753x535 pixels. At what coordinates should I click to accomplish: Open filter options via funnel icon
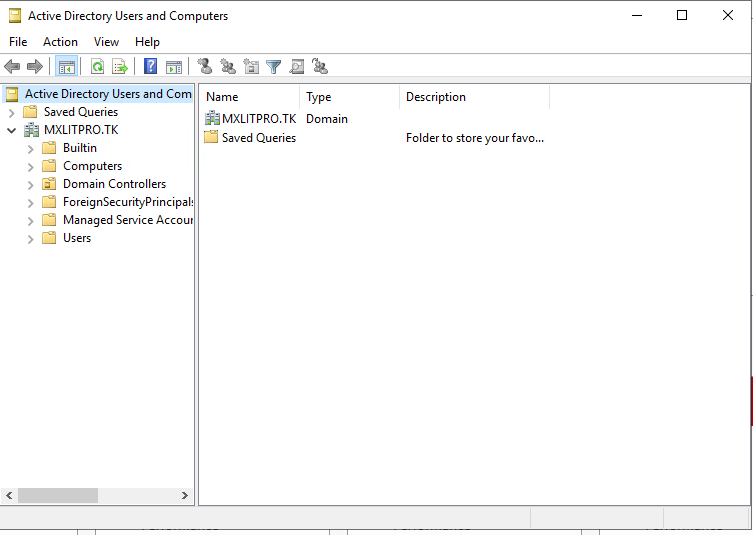click(x=273, y=67)
